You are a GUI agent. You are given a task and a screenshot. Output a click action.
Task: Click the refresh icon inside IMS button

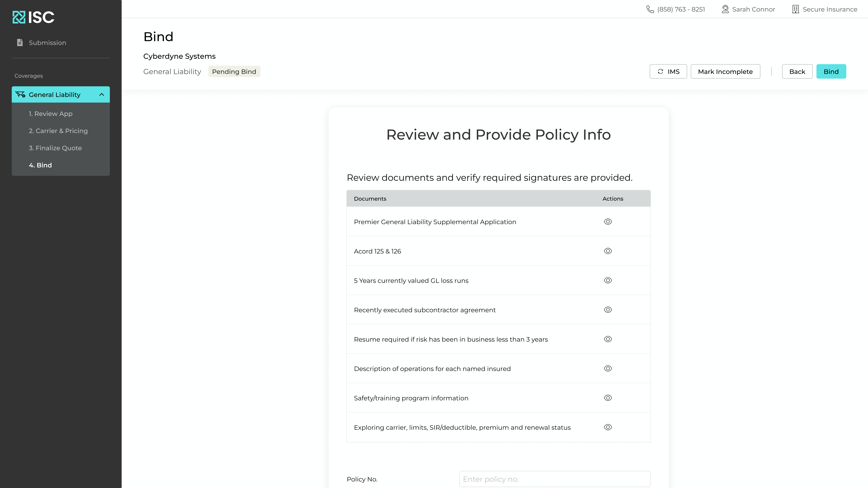tap(660, 71)
